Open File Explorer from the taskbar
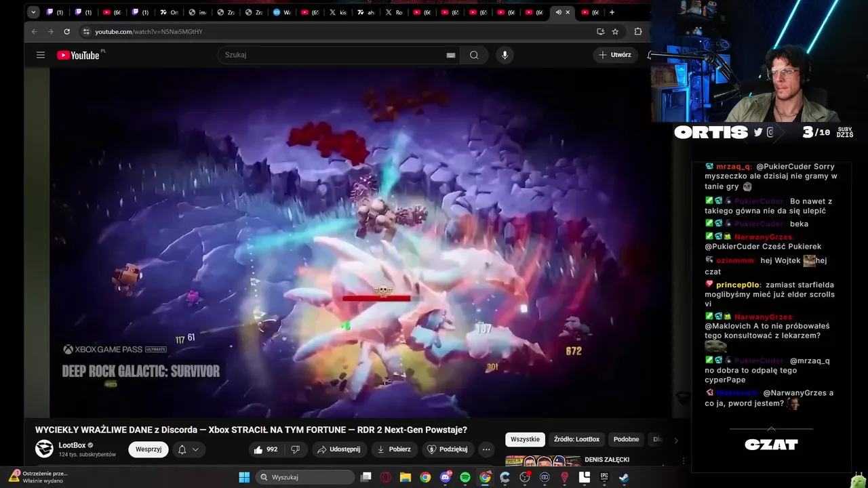The height and width of the screenshot is (488, 868). (x=406, y=477)
